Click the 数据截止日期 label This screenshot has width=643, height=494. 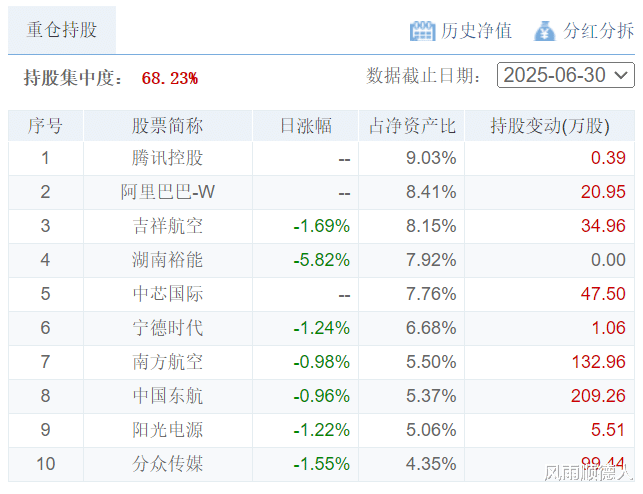click(x=423, y=76)
